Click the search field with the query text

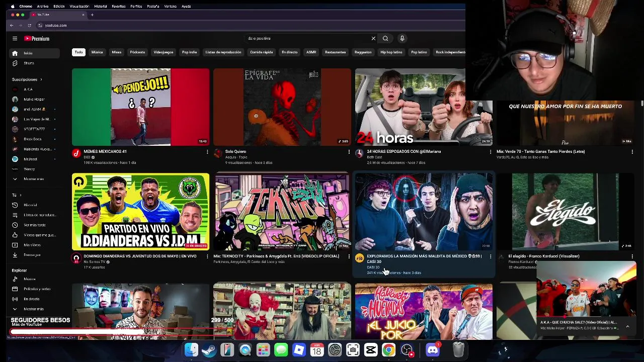point(307,38)
